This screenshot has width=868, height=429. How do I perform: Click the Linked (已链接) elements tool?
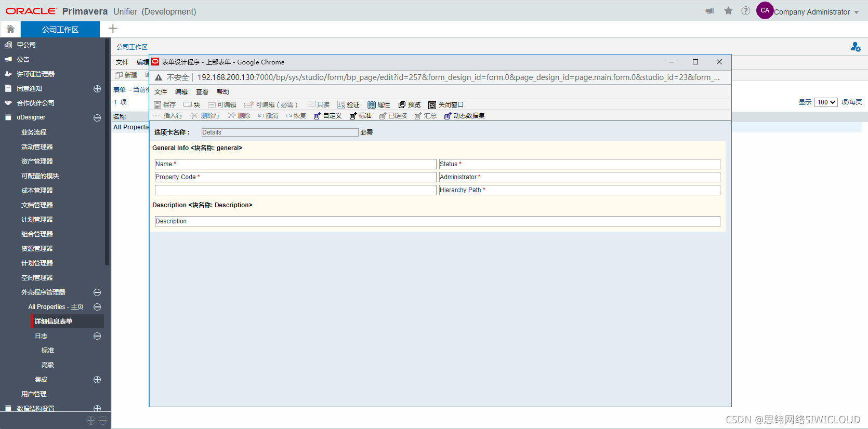[383, 116]
